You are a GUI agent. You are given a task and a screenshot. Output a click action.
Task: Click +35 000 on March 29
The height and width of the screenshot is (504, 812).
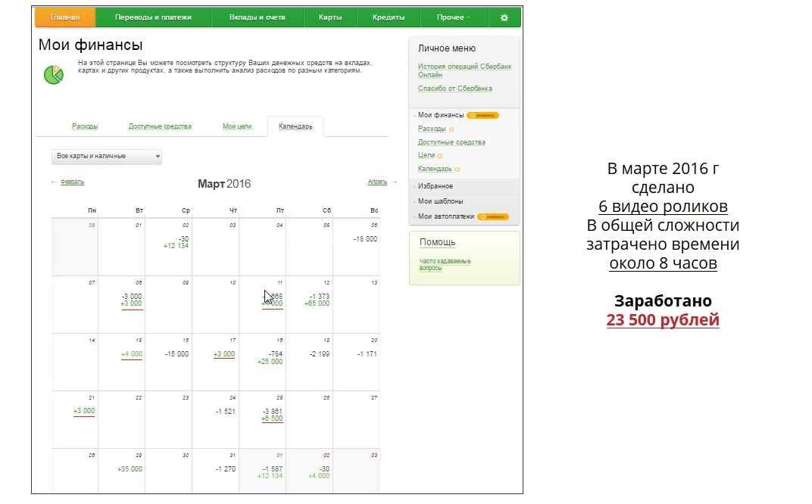(x=130, y=469)
